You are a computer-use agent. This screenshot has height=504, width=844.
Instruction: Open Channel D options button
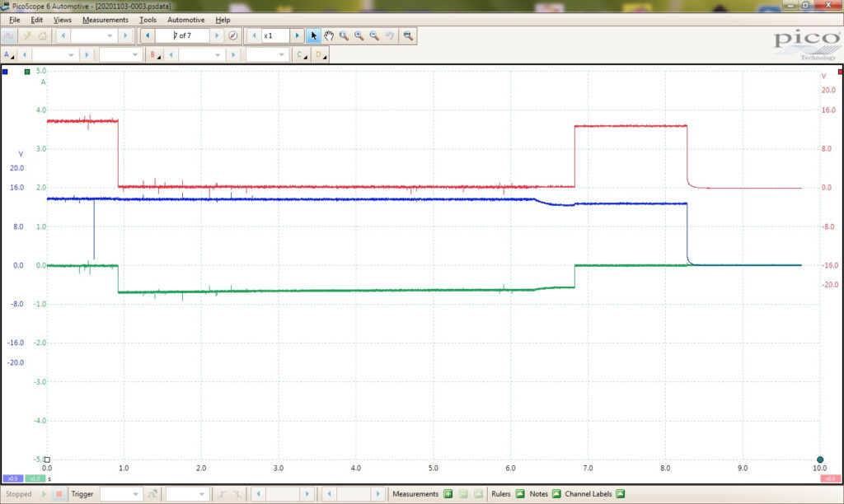point(321,55)
